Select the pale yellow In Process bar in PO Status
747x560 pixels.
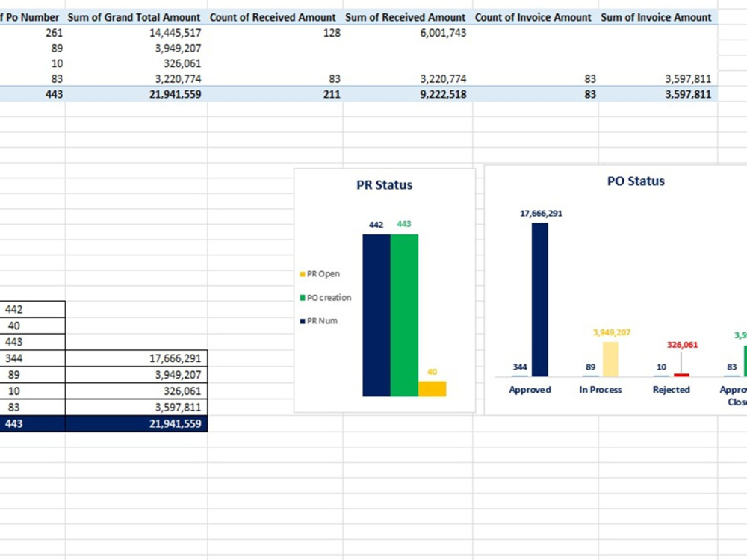click(x=610, y=359)
